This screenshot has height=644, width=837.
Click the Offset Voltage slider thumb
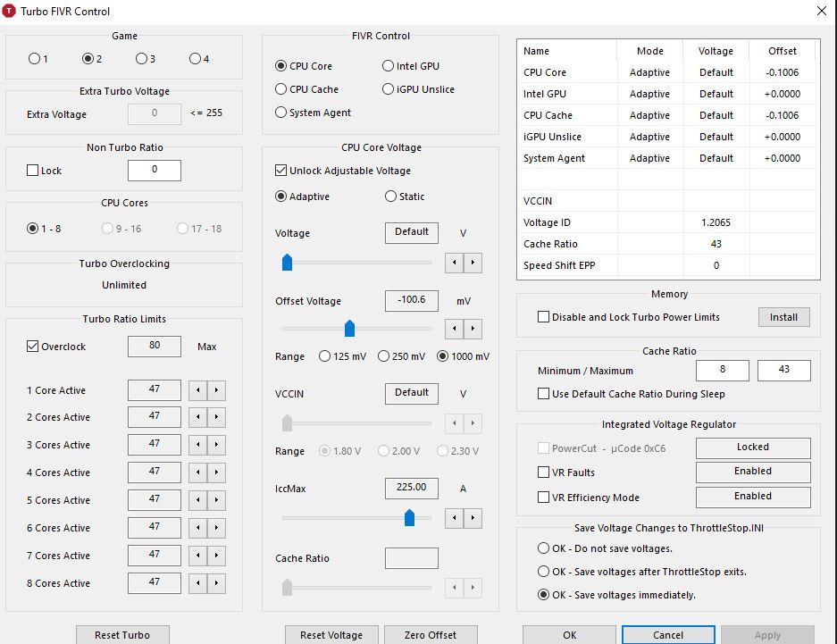pos(349,328)
